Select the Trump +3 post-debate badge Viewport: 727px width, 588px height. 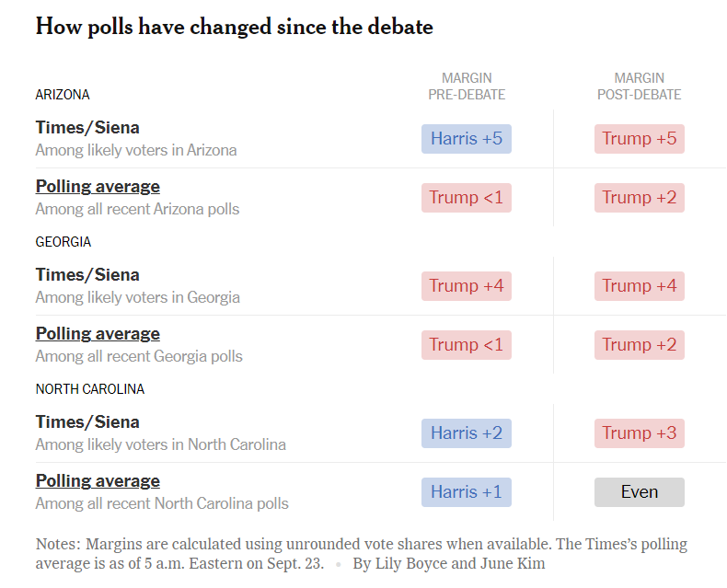click(639, 433)
